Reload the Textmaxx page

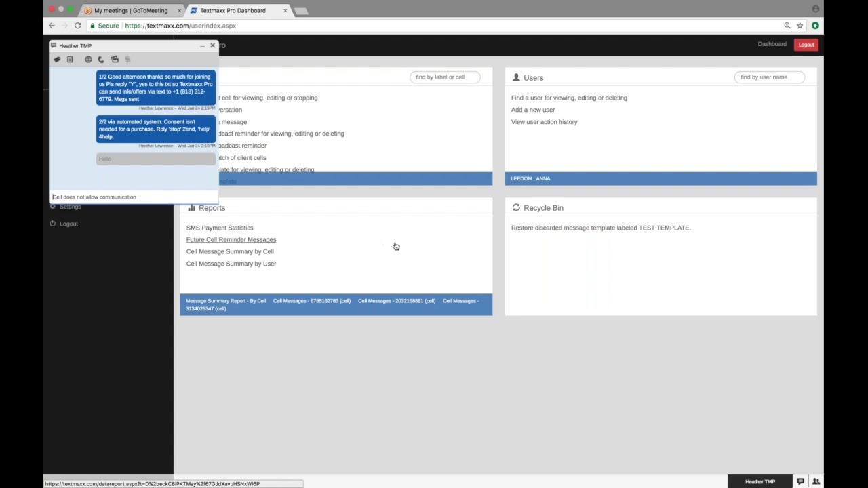(x=77, y=26)
